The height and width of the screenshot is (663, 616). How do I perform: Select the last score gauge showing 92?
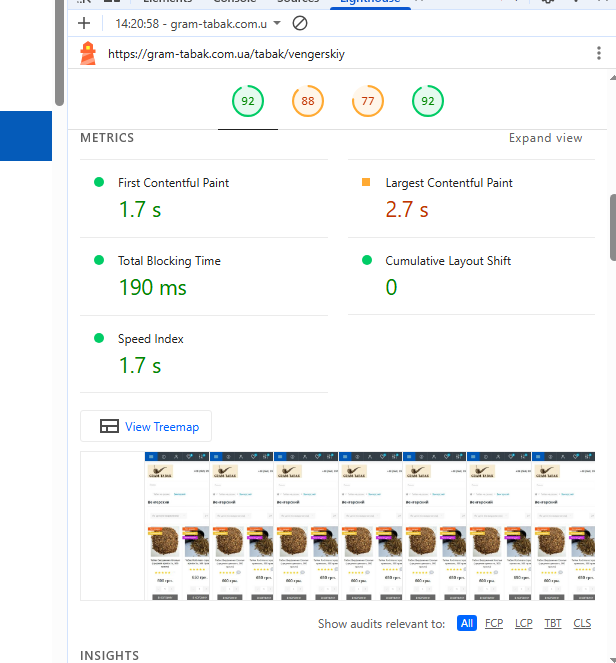(428, 101)
